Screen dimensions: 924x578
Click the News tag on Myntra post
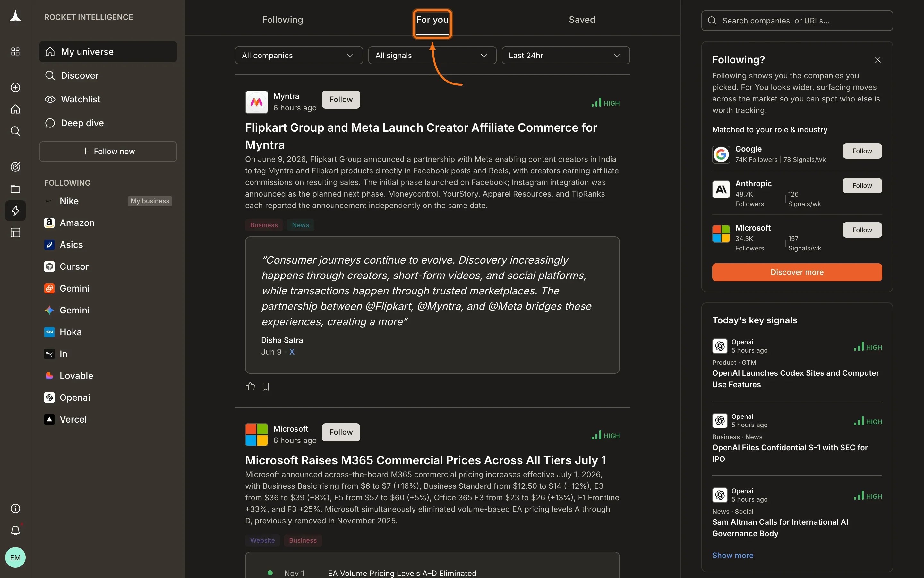(x=301, y=225)
